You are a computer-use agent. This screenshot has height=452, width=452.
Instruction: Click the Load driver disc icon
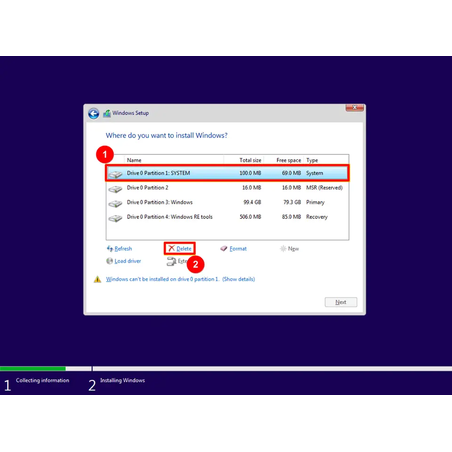point(110,261)
